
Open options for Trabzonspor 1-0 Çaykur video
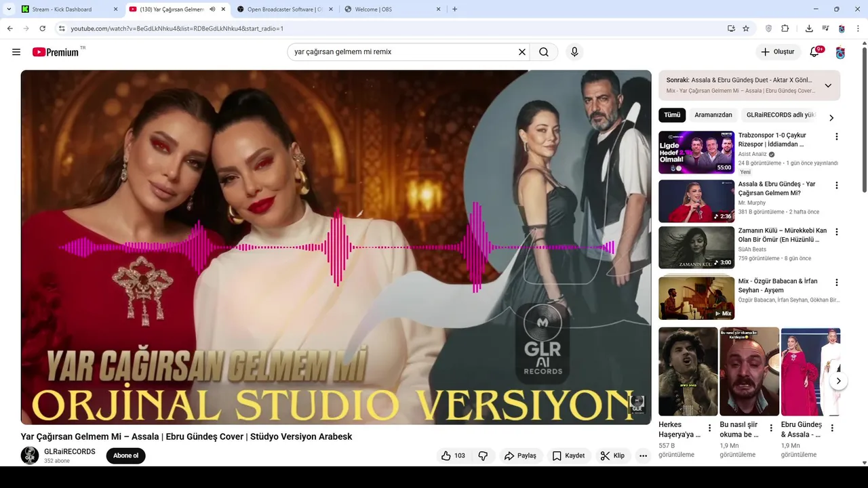click(x=836, y=136)
